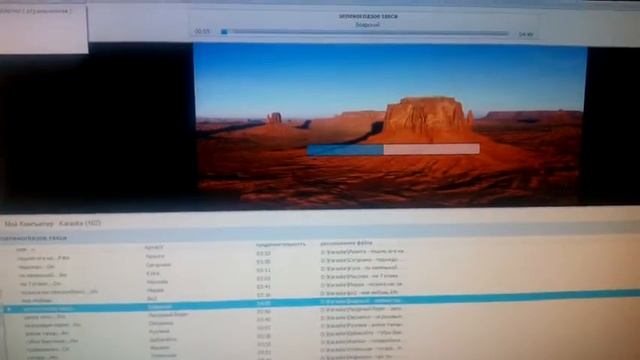Sort by the Продолжительность column header
This screenshot has height=360, width=640.
(281, 244)
